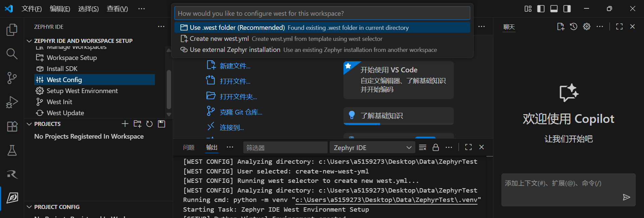
Task: Open the 选择(S) menu
Action: [89, 9]
